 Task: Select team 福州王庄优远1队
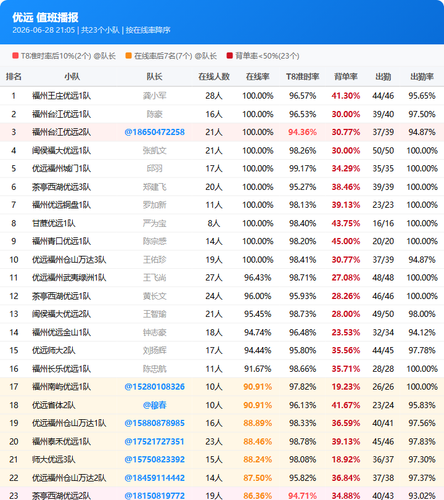point(61,96)
